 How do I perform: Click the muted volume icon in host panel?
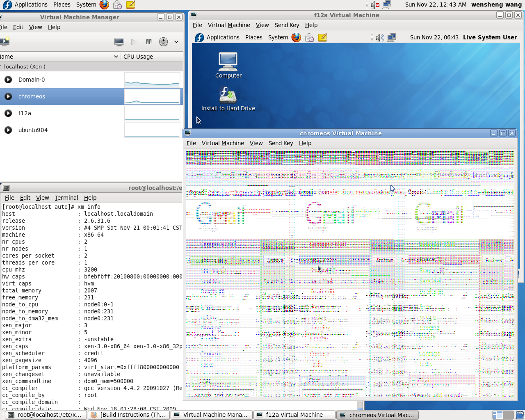[375, 5]
